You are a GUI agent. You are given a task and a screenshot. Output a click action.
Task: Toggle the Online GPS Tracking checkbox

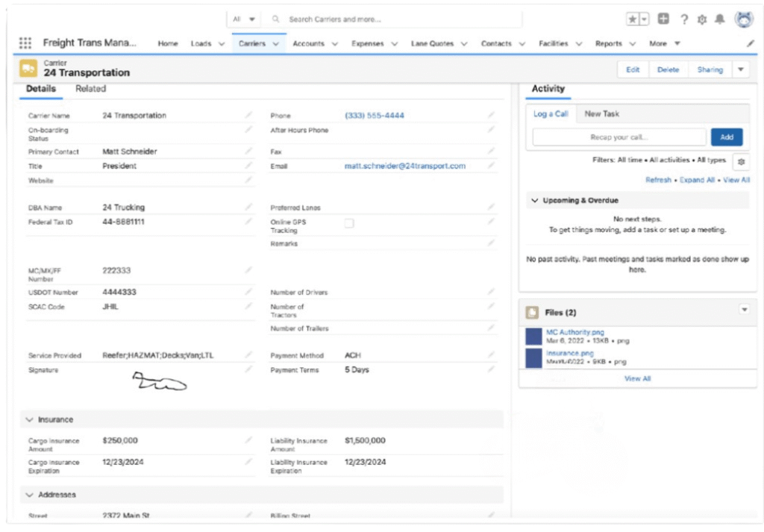point(349,222)
